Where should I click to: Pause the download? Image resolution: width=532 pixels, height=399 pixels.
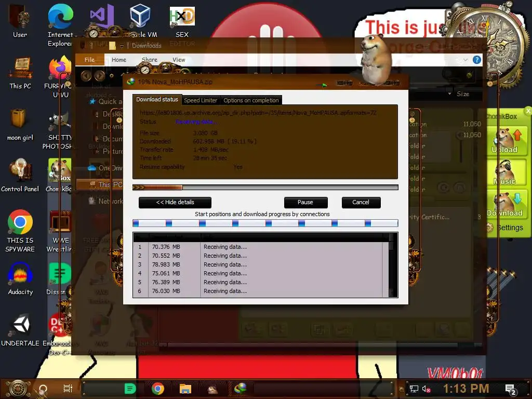tap(305, 202)
